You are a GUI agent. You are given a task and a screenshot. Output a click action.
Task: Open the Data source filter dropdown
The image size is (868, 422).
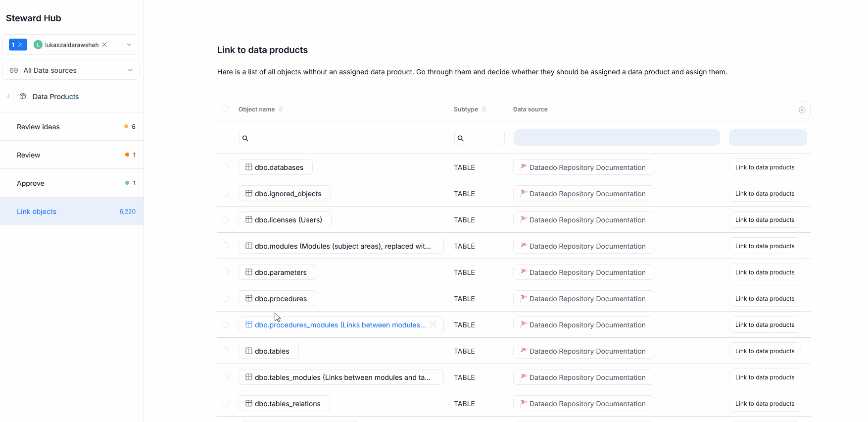616,138
